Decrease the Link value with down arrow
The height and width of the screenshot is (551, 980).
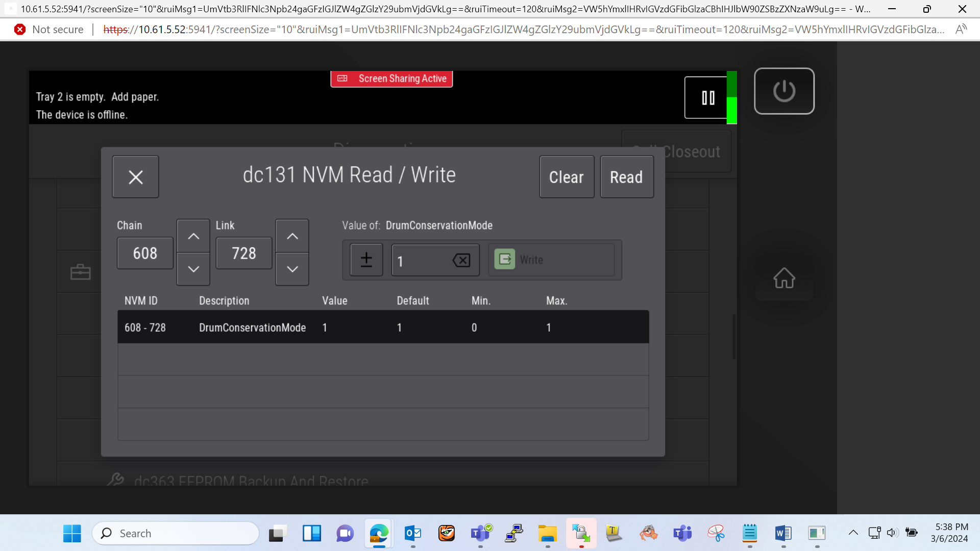coord(292,269)
